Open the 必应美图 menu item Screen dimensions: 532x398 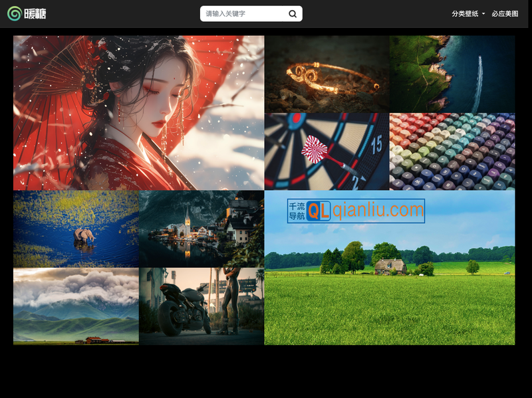click(x=505, y=14)
